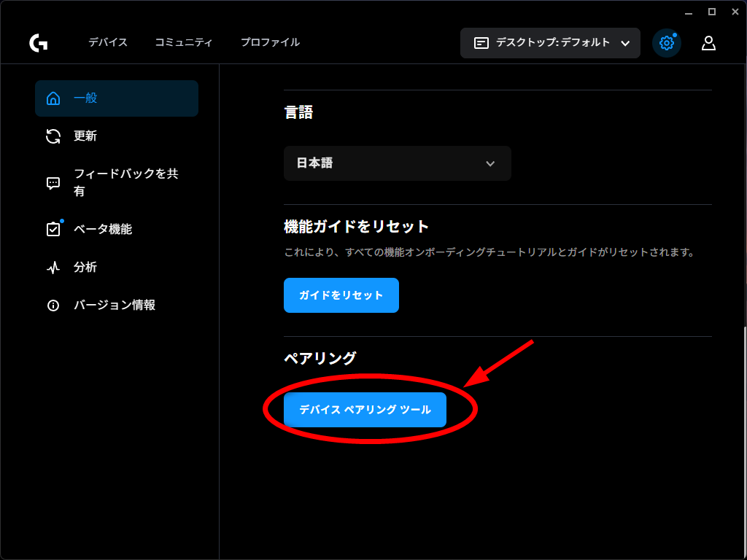Launch the デバイス ペアリング ツール button
This screenshot has width=747, height=560.
tap(365, 410)
